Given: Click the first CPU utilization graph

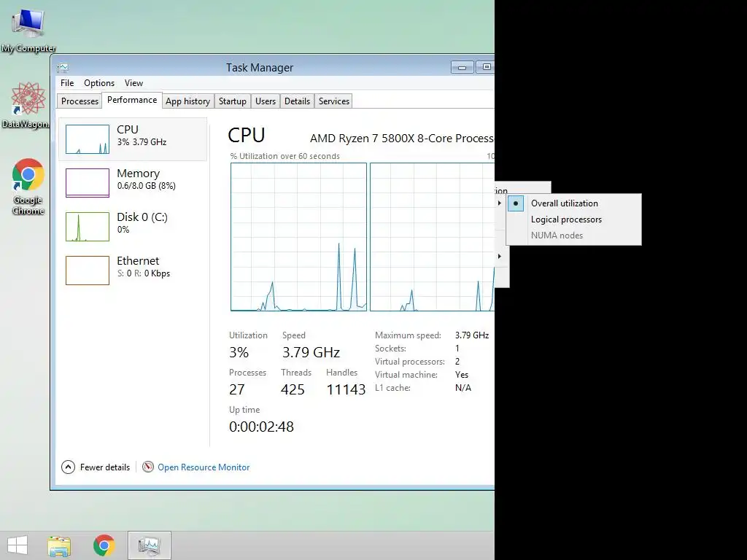Looking at the screenshot, I should [x=298, y=237].
